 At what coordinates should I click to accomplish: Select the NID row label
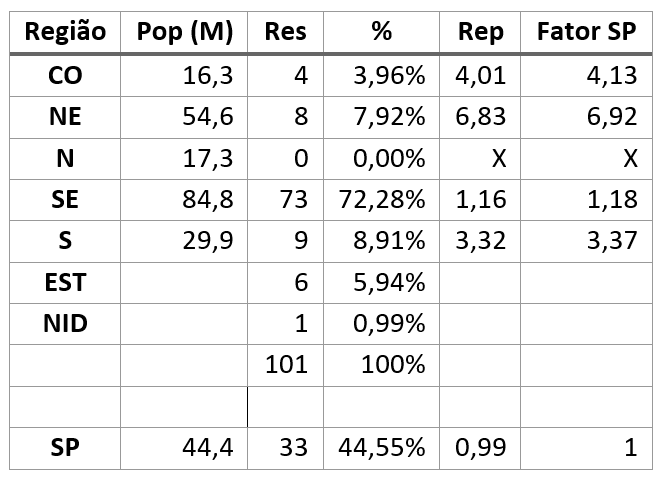[65, 324]
